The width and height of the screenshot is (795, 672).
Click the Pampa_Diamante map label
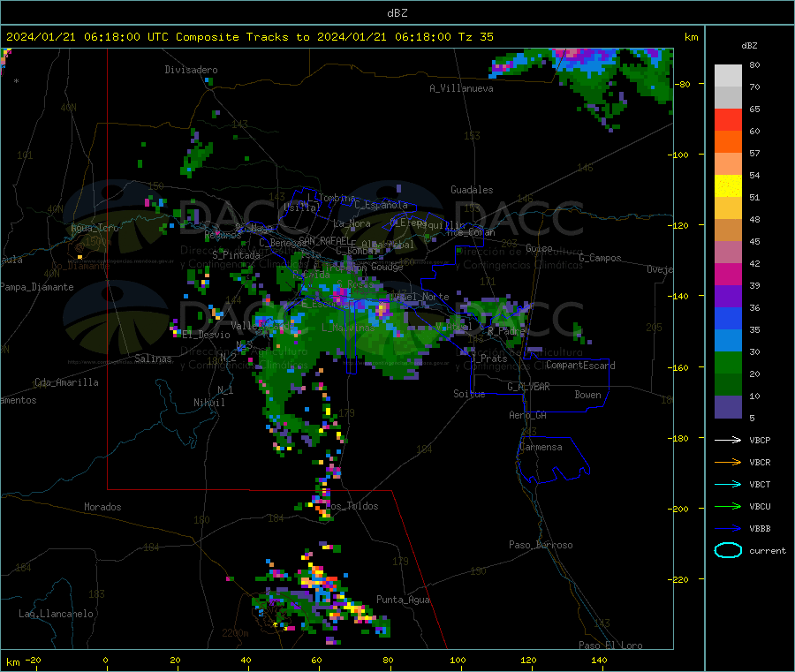(x=36, y=287)
